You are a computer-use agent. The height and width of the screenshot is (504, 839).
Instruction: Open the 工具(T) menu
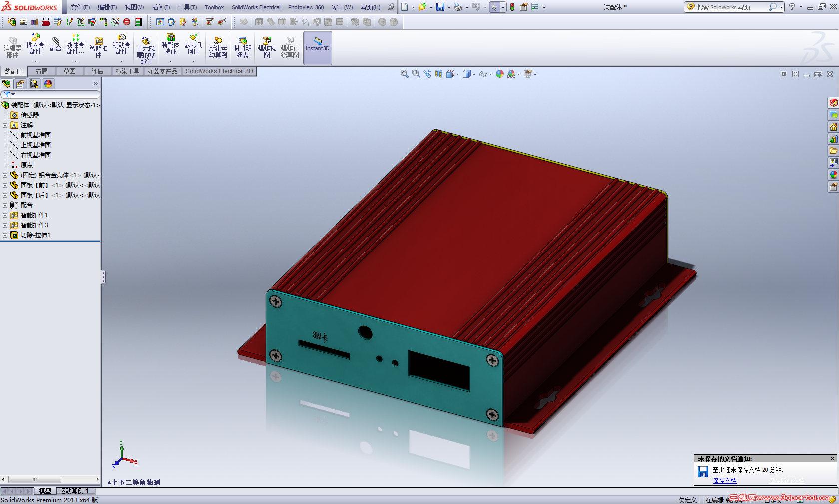click(187, 7)
